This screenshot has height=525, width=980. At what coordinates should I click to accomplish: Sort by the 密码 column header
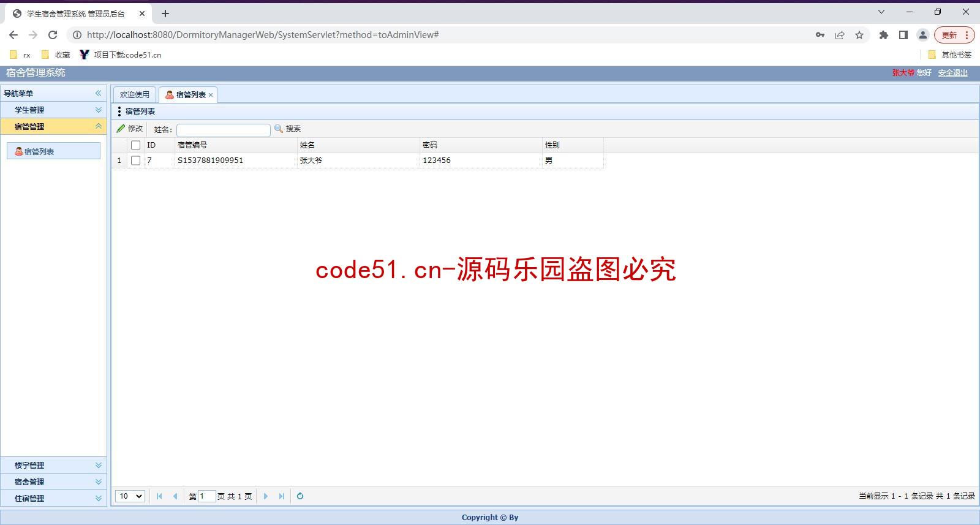point(481,145)
